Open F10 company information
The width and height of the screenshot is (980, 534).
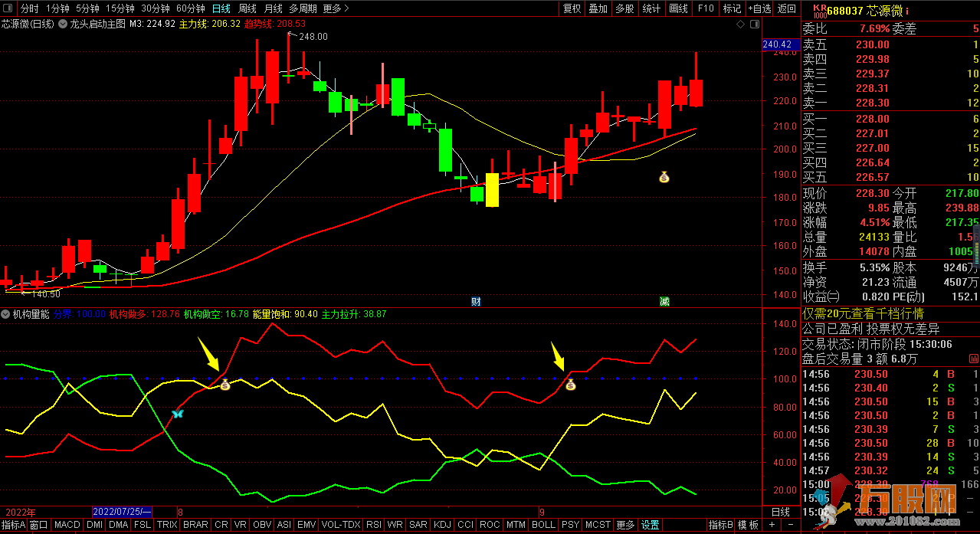[706, 8]
